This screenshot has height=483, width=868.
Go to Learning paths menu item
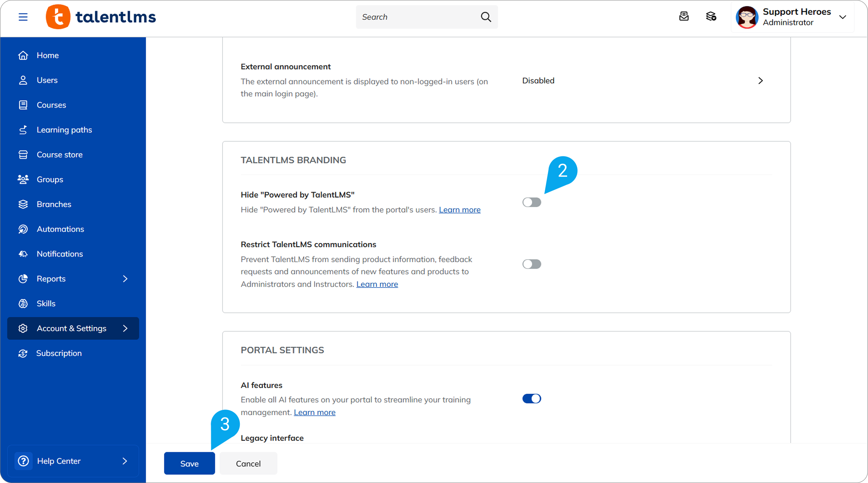point(64,130)
